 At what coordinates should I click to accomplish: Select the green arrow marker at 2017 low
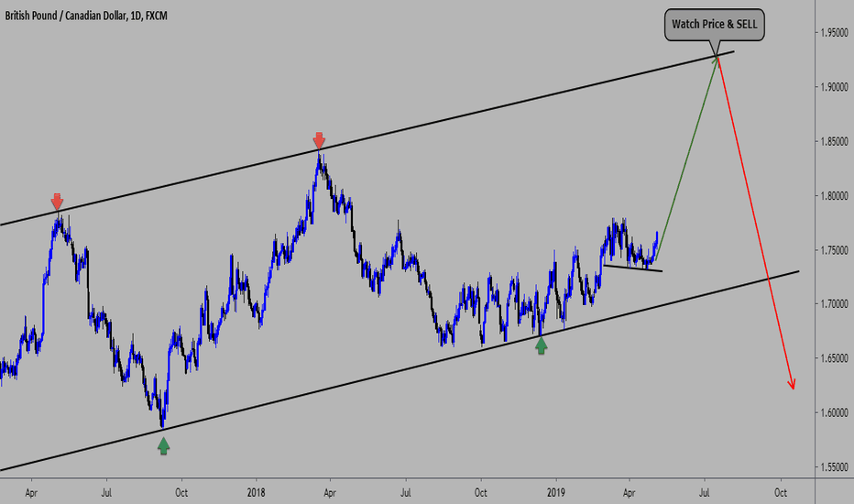(x=163, y=446)
